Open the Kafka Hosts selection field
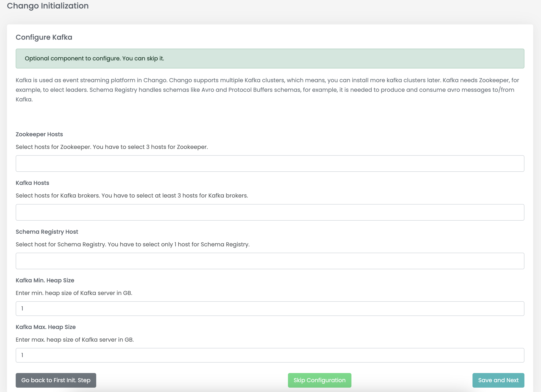This screenshot has height=392, width=541. click(x=270, y=212)
